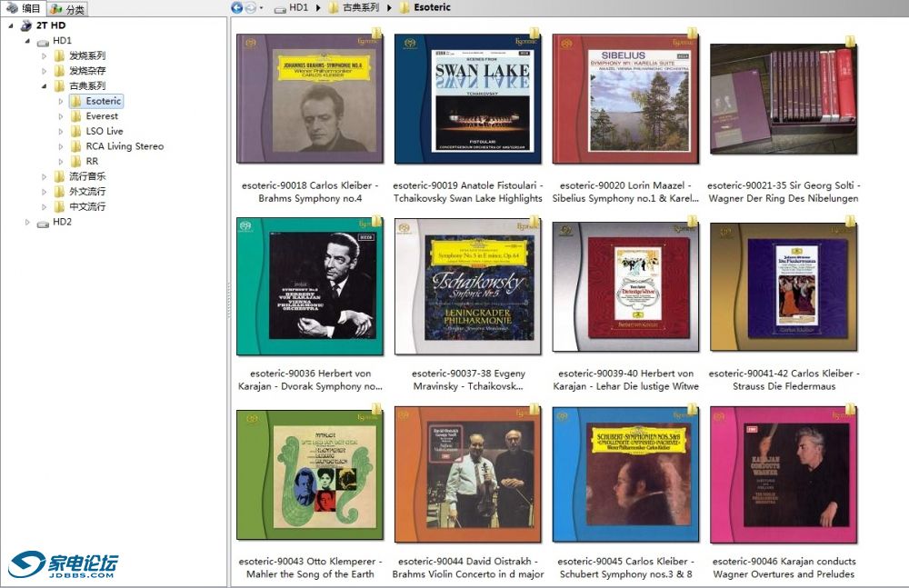Open Oistrakh Brahms Violin Concerto cover
909x588 pixels.
[467, 474]
